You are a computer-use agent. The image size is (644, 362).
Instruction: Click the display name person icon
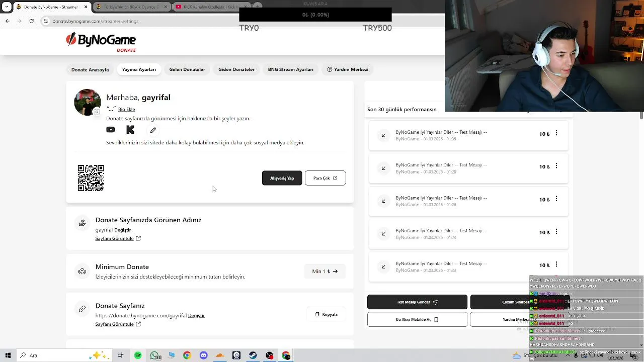pyautogui.click(x=82, y=223)
